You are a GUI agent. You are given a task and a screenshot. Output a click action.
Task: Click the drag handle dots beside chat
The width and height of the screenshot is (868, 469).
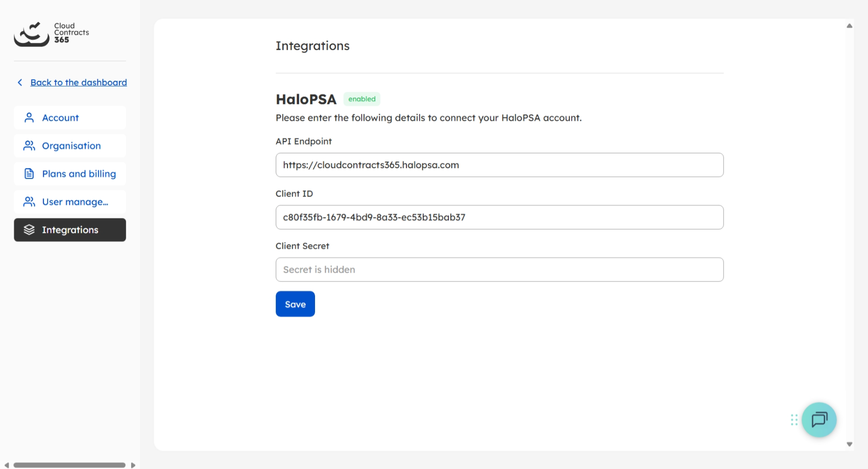pos(794,420)
